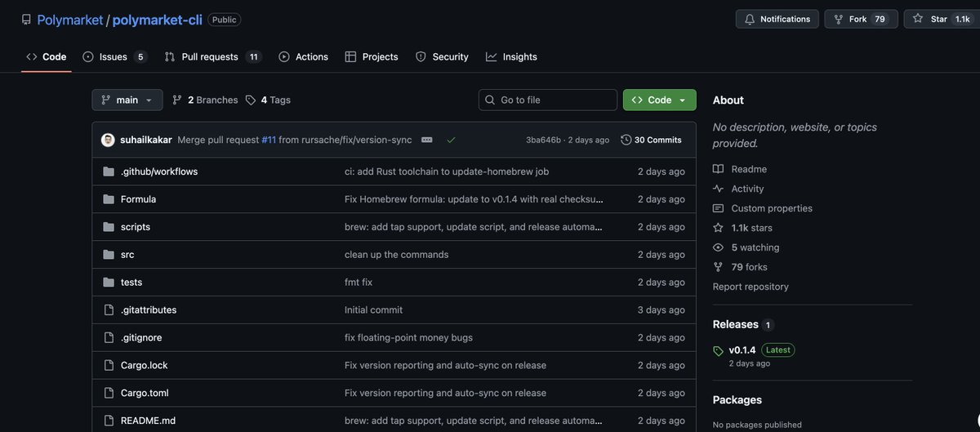Switch to the Code tab

coord(47,56)
